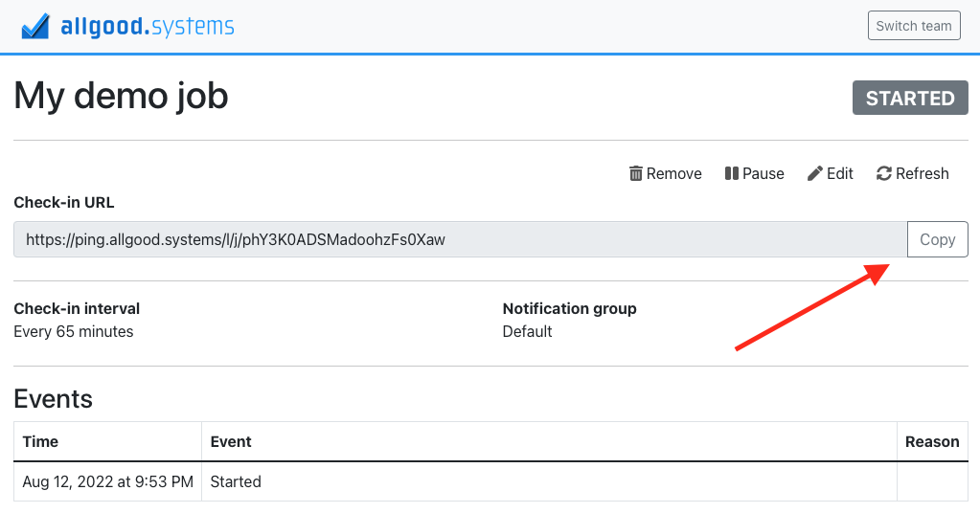The image size is (980, 513).
Task: Open the Switch team button
Action: pyautogui.click(x=913, y=26)
